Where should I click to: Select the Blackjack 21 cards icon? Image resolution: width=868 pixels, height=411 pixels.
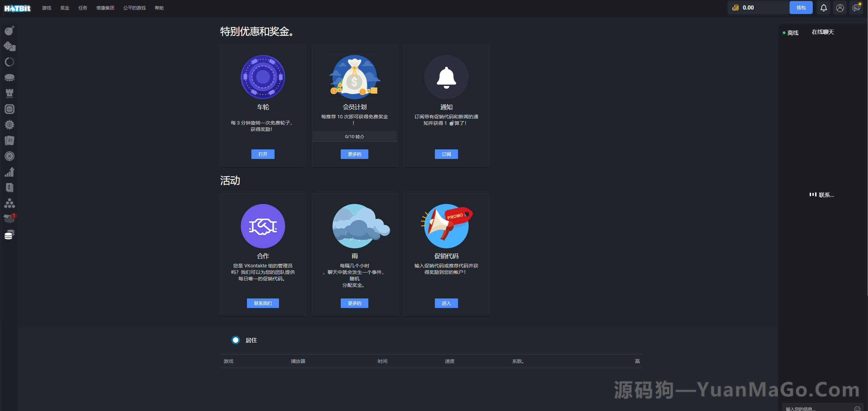click(x=9, y=140)
